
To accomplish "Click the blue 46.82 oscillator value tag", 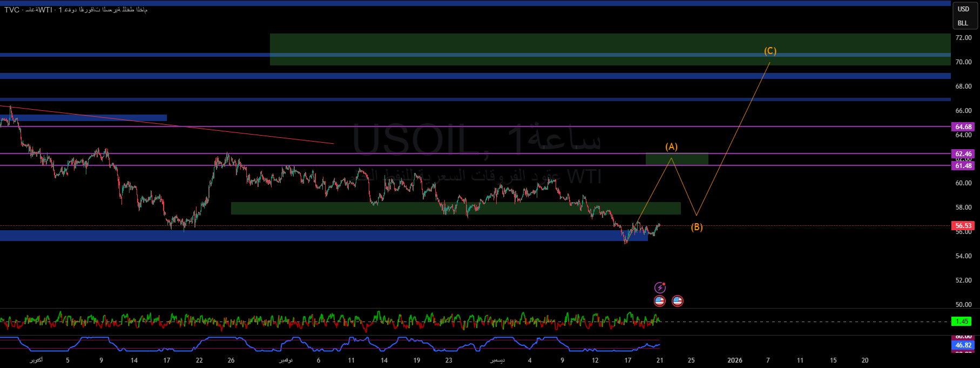I will tap(963, 345).
